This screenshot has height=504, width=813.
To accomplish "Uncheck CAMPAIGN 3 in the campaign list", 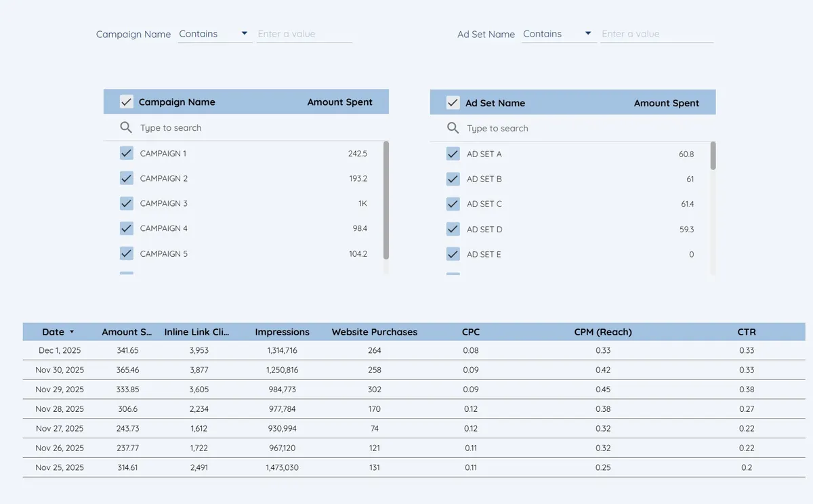I will (126, 203).
